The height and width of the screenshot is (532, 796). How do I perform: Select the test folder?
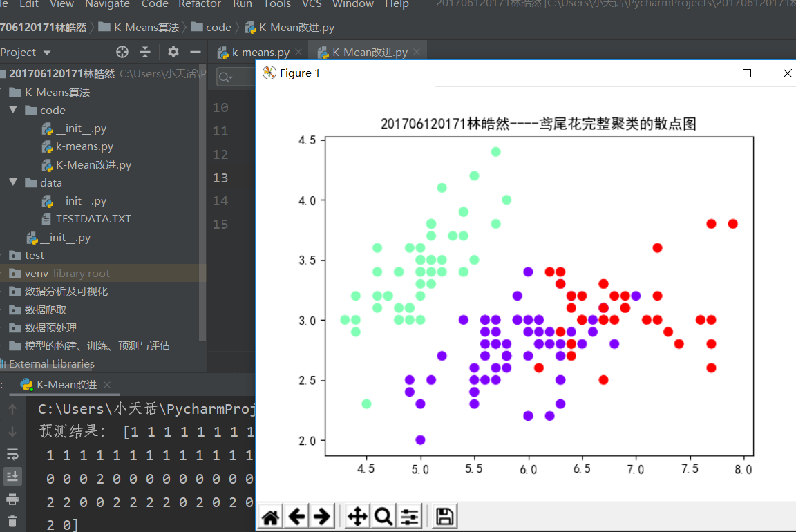click(x=27, y=256)
